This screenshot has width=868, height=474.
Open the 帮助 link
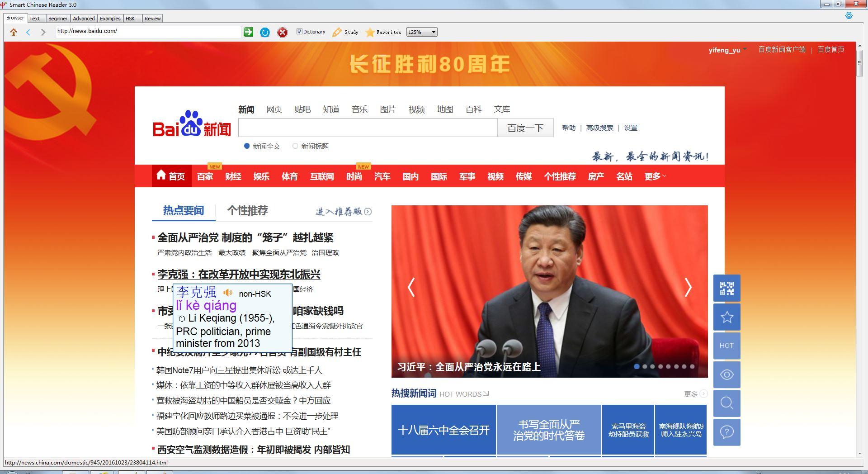(x=569, y=128)
